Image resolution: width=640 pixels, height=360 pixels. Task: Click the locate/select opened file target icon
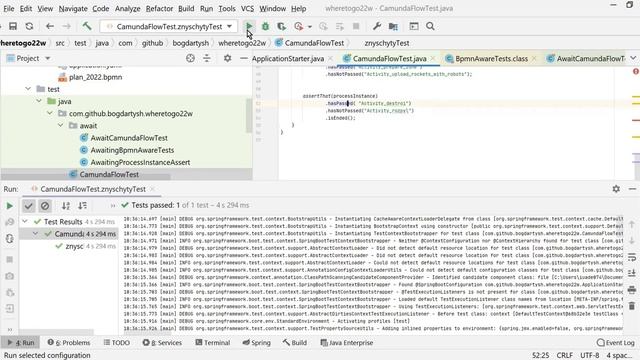click(190, 58)
